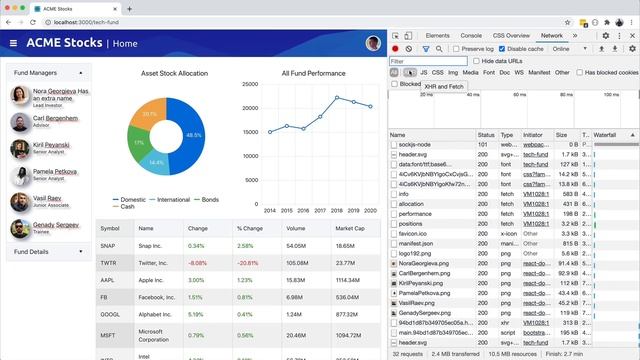640x360 pixels.
Task: Click the green Bonds slice of donut chart
Action: [139, 143]
